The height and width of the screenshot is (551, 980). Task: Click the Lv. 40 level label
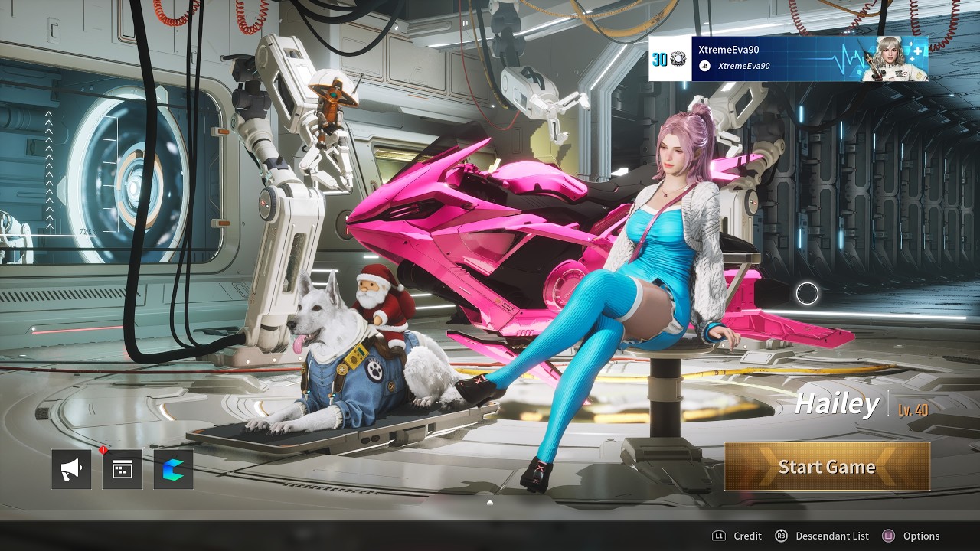(x=913, y=409)
